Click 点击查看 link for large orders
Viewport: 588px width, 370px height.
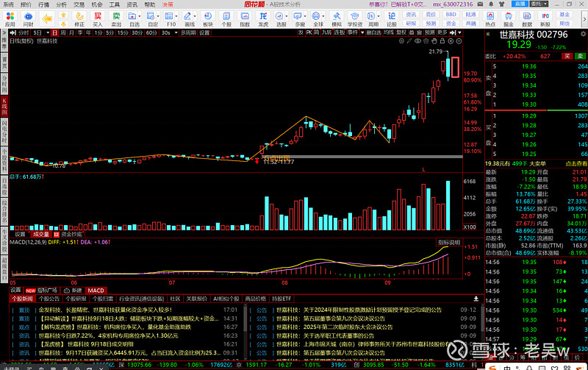click(576, 163)
